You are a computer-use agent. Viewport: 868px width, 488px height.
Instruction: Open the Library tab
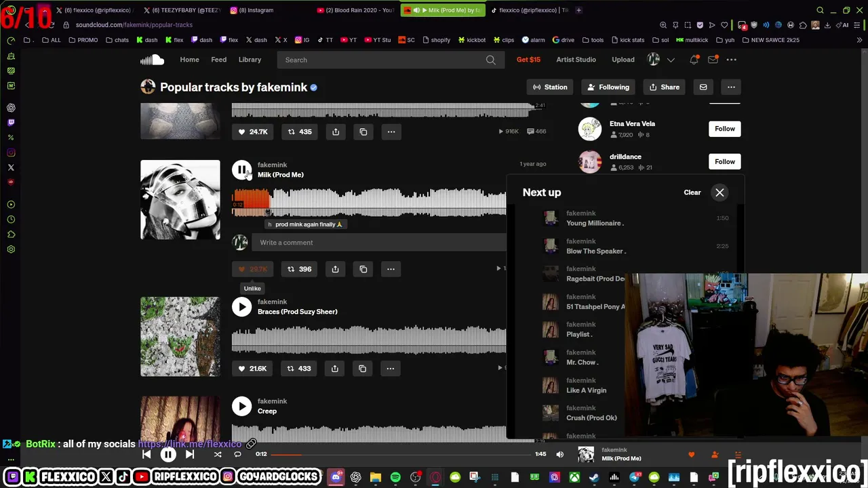250,60
